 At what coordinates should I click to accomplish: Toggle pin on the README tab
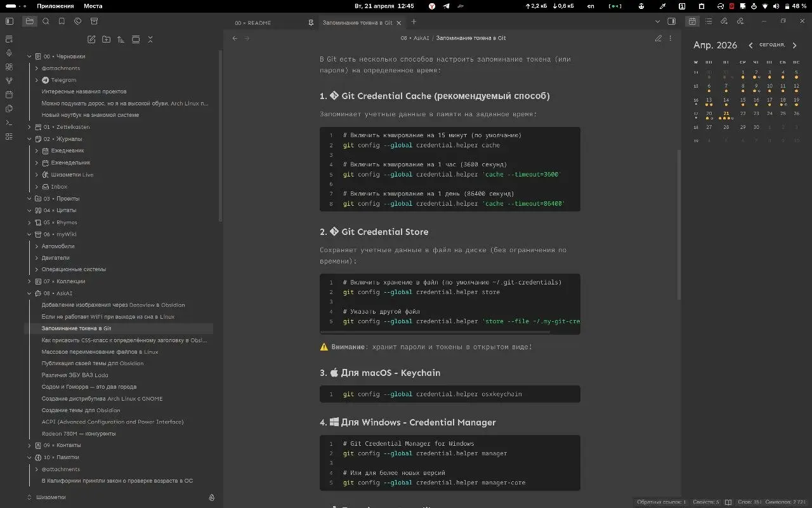click(311, 22)
